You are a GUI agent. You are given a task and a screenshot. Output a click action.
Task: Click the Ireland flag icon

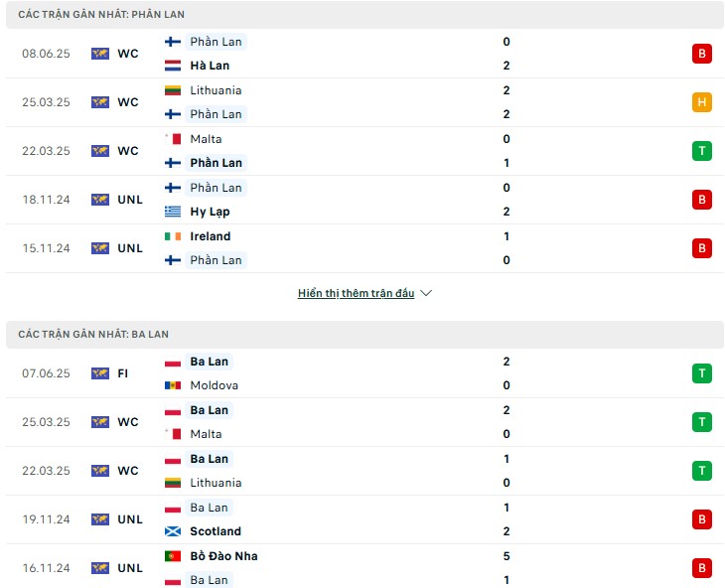(x=173, y=236)
